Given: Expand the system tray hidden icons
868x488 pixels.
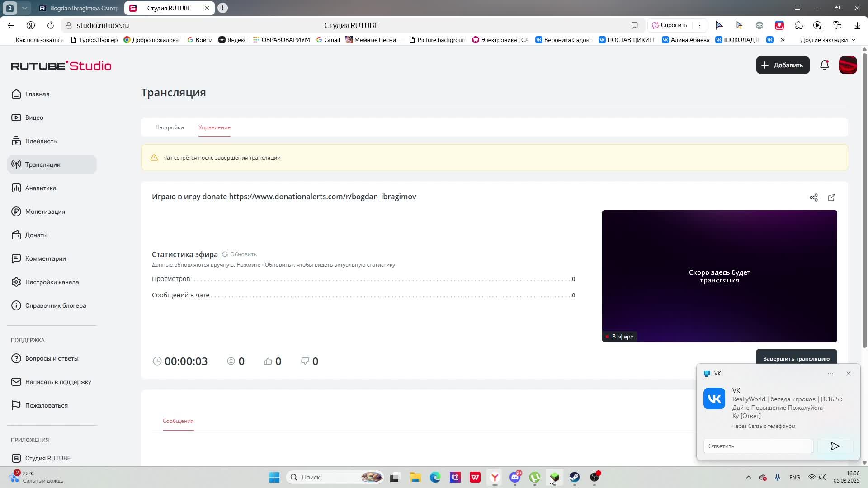Looking at the screenshot, I should point(748,477).
